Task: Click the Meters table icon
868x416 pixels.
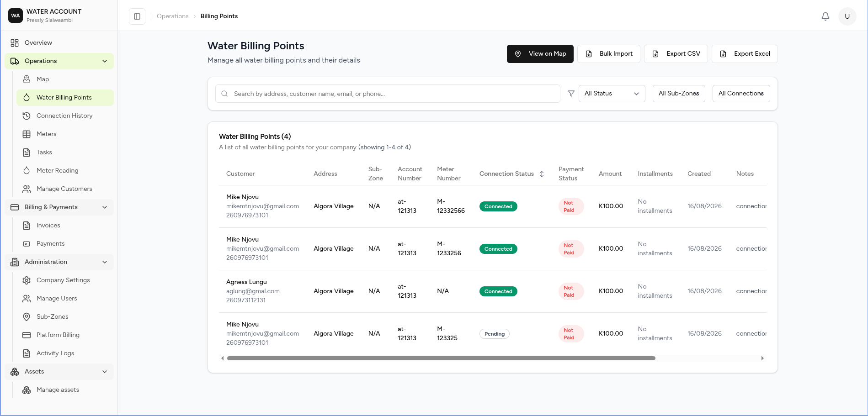Action: point(27,134)
